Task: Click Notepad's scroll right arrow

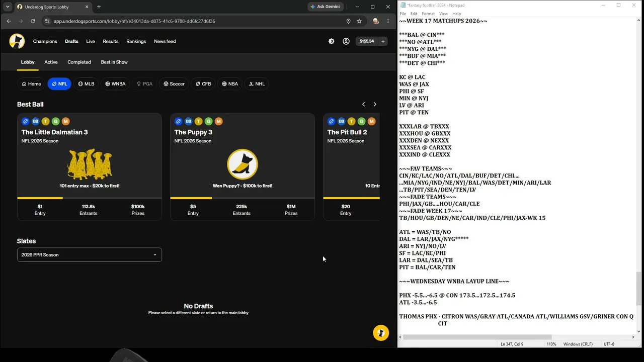Action: click(633, 337)
